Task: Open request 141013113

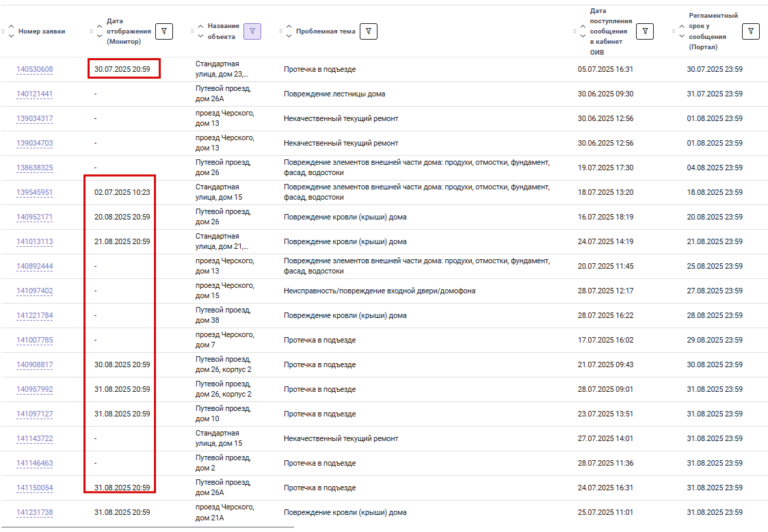Action: point(35,241)
